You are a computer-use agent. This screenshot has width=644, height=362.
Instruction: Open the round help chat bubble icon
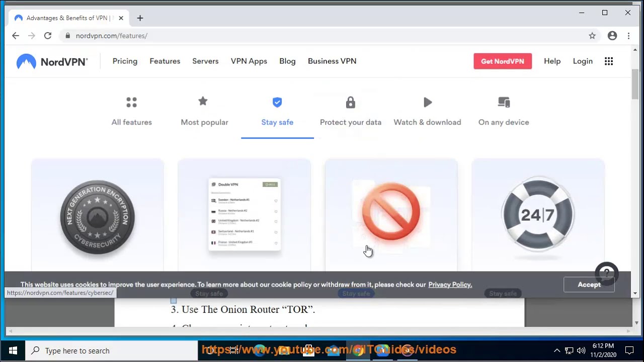click(x=606, y=274)
